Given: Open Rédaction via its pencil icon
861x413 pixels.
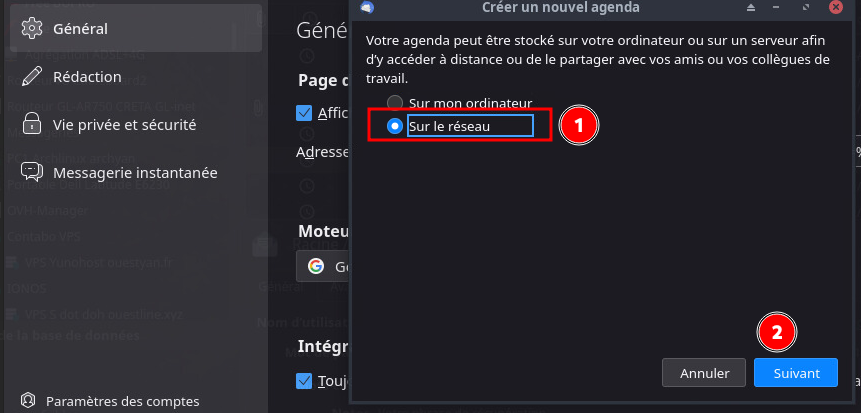Looking at the screenshot, I should [x=31, y=77].
